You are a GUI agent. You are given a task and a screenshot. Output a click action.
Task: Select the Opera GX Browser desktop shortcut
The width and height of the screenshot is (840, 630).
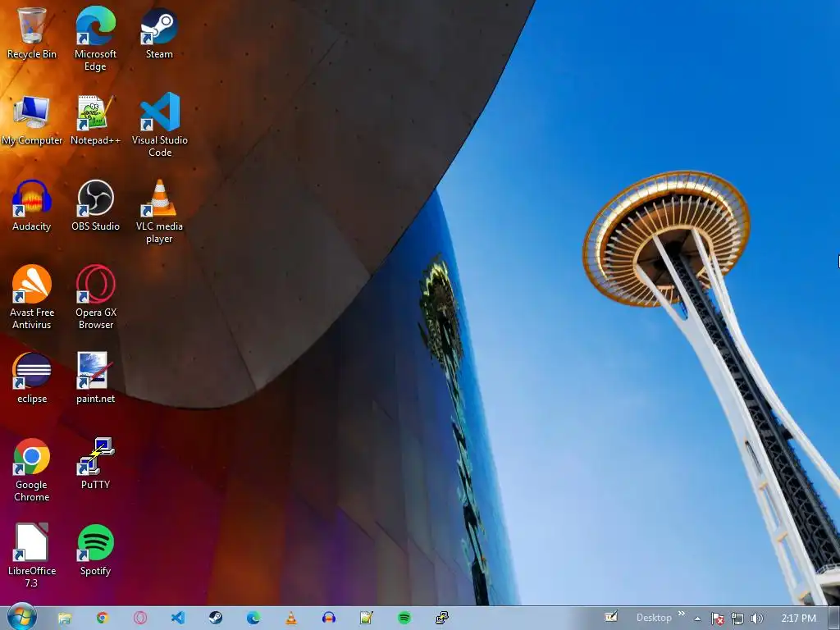(95, 296)
